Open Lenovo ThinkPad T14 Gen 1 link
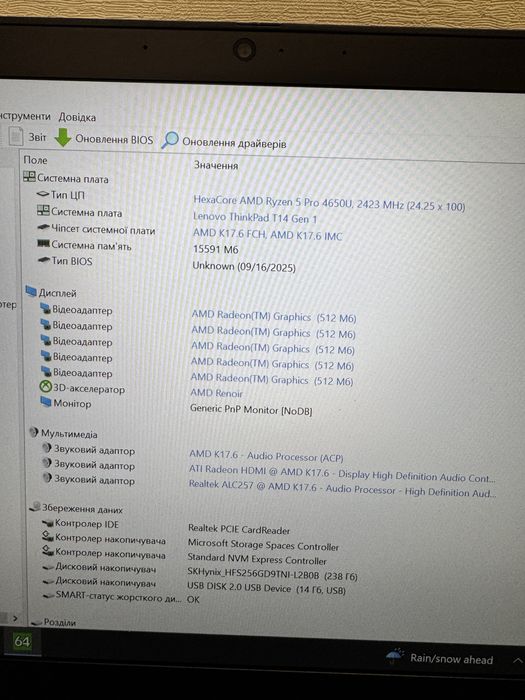 pos(255,218)
